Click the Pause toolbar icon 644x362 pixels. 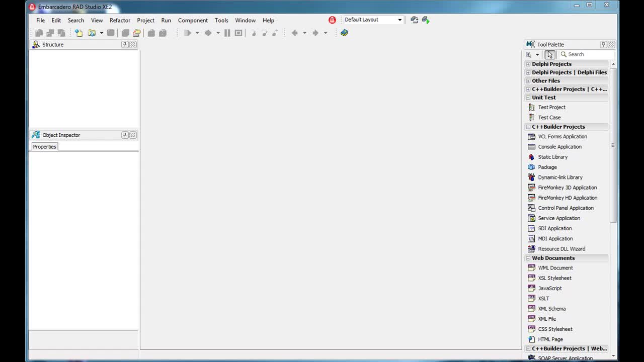tap(227, 33)
